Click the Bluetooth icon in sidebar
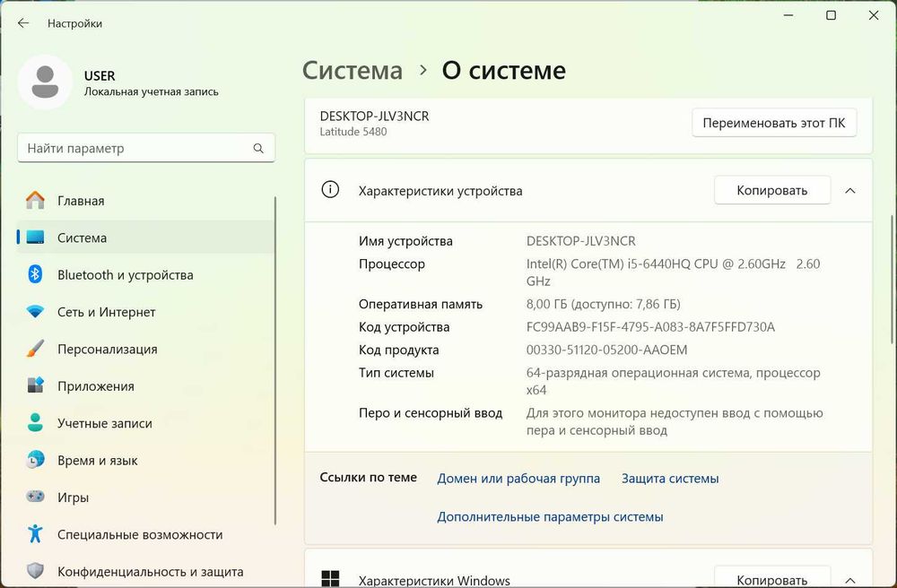Viewport: 897px width, 588px height. click(x=35, y=275)
